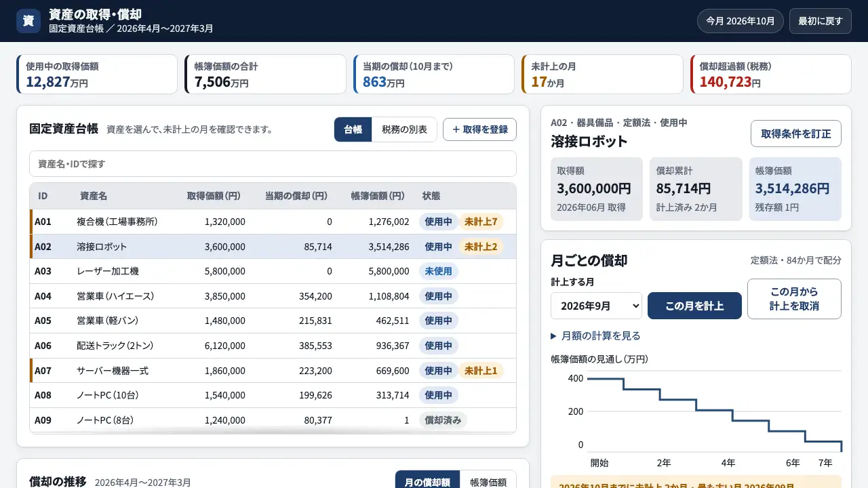The height and width of the screenshot is (488, 868).
Task: Select the 複合機（工場事務所） row
Action: [273, 222]
